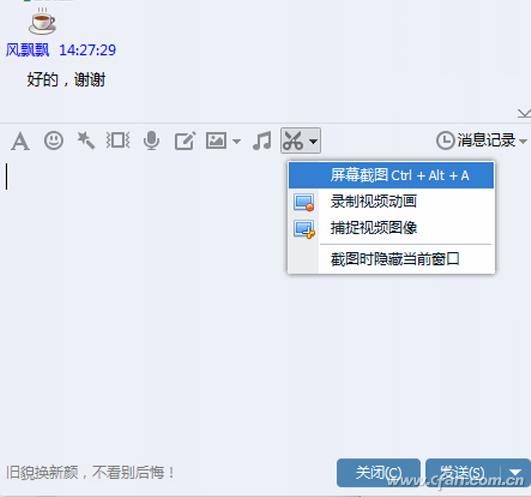The image size is (531, 497).
Task: Open the send options dropdown arrow
Action: click(x=515, y=473)
